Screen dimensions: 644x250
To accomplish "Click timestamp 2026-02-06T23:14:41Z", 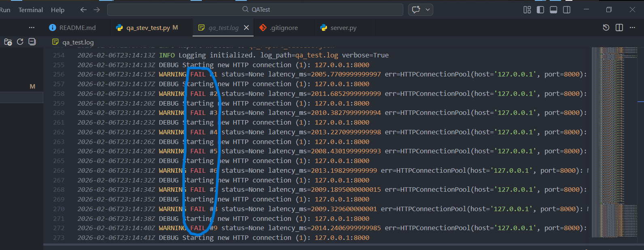I will (117, 238).
